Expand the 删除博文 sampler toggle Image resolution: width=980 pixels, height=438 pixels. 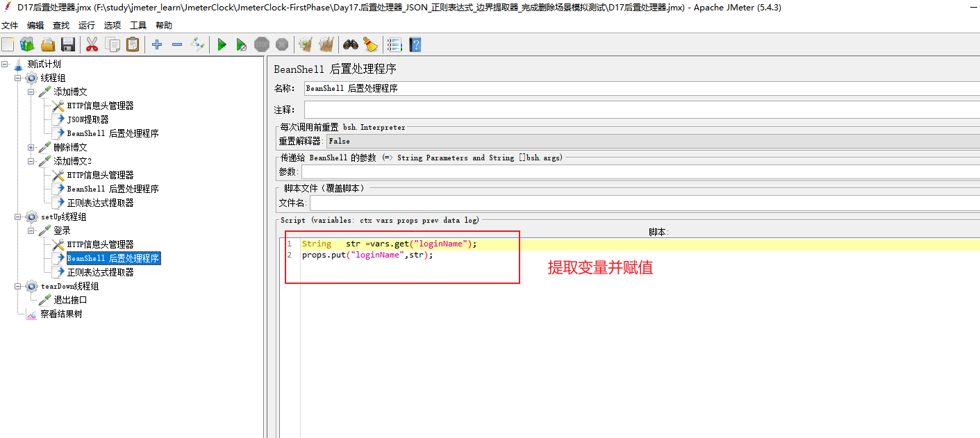pos(31,147)
